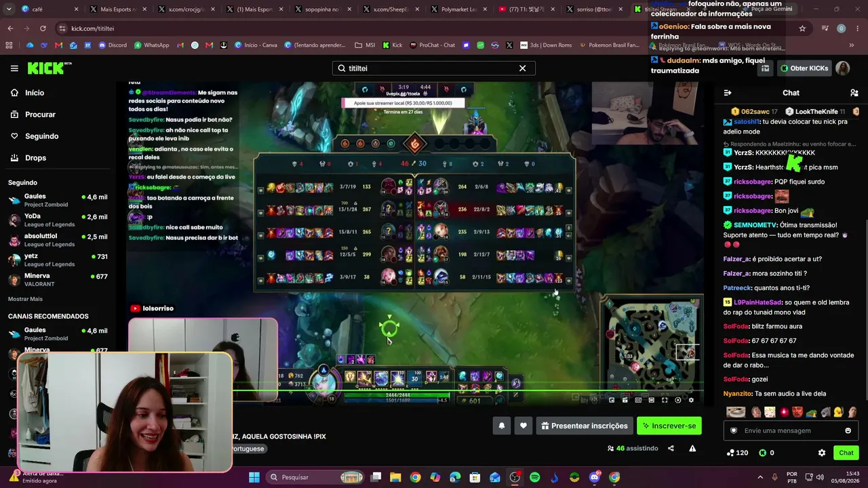Open the browser tab search dropdown
868x488 pixels.
(x=9, y=9)
